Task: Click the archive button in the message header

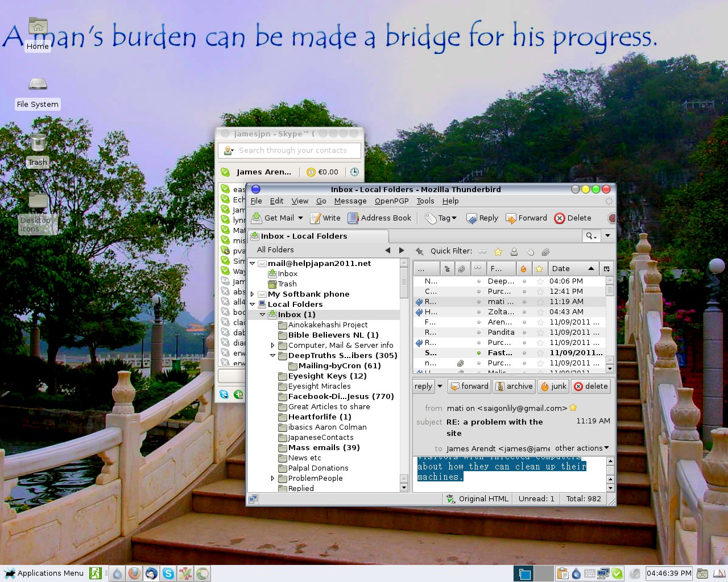Action: [x=514, y=386]
